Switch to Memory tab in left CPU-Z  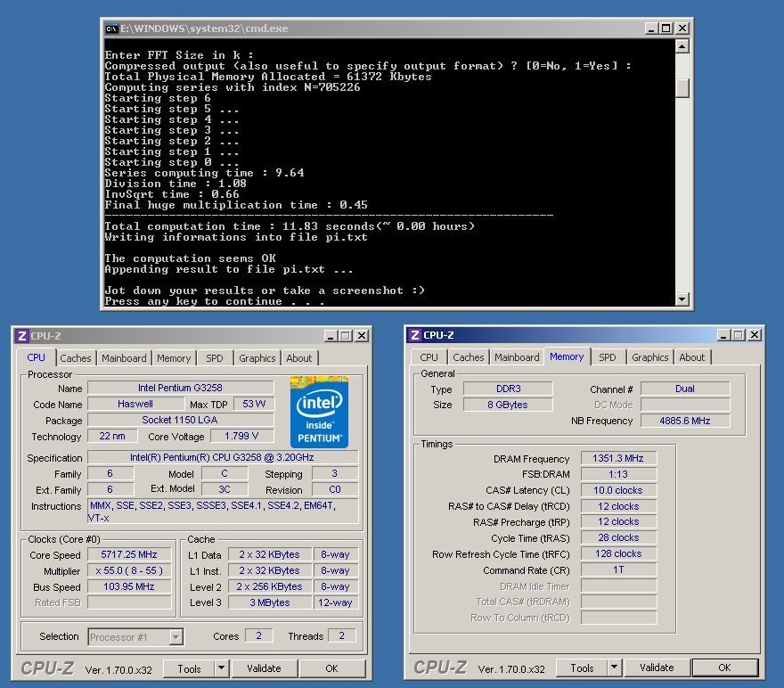(174, 358)
